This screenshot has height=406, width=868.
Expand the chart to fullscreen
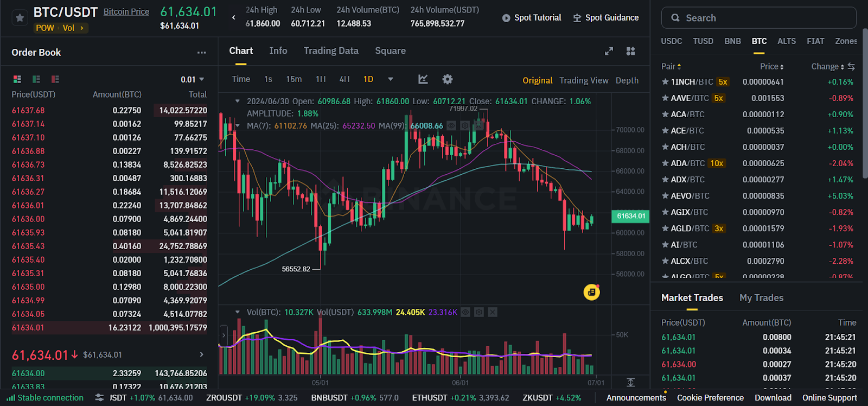[609, 51]
